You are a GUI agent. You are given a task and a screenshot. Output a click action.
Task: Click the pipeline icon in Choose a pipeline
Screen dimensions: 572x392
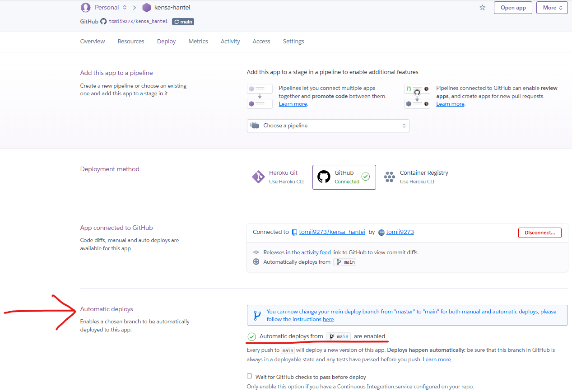255,126
